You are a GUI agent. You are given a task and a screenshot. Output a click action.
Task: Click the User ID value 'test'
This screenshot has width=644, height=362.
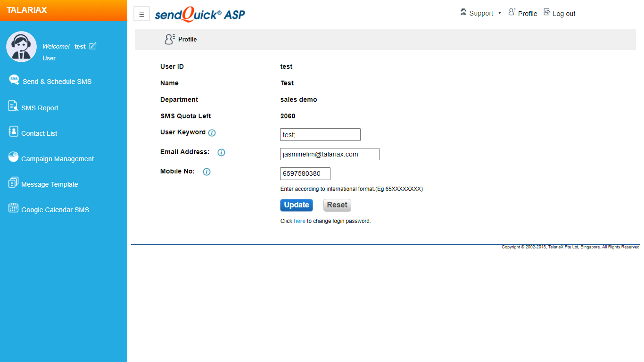[286, 66]
